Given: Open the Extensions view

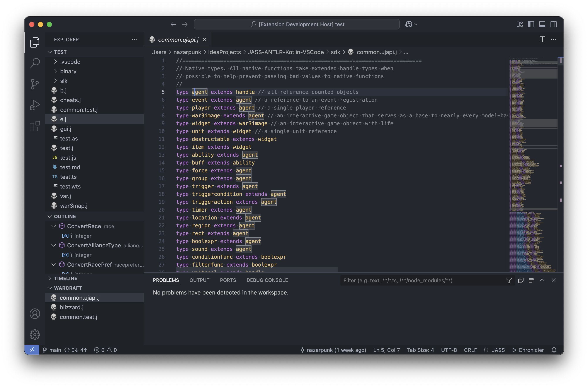Looking at the screenshot, I should coord(35,126).
